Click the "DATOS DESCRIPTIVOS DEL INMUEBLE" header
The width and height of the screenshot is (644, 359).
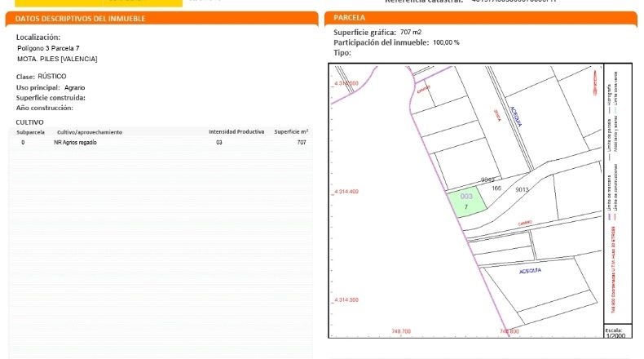[81, 19]
